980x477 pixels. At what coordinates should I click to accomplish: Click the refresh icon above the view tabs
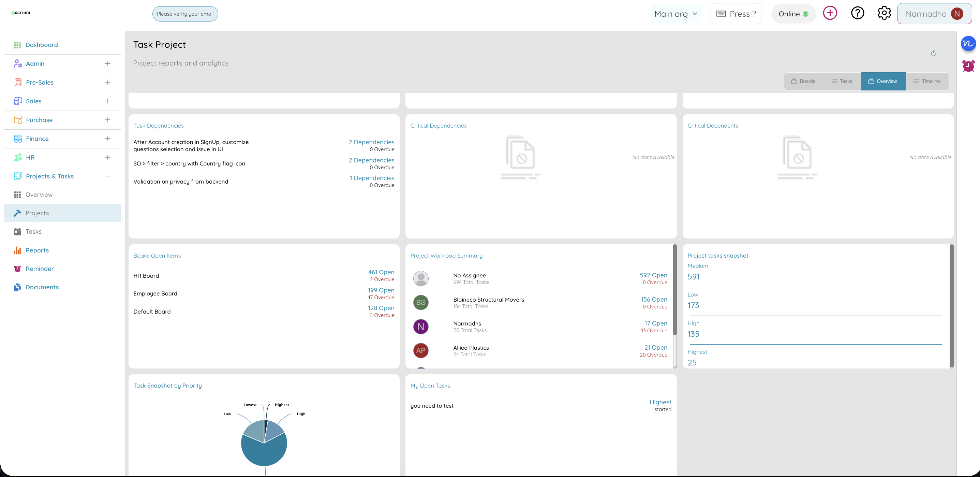click(x=934, y=53)
